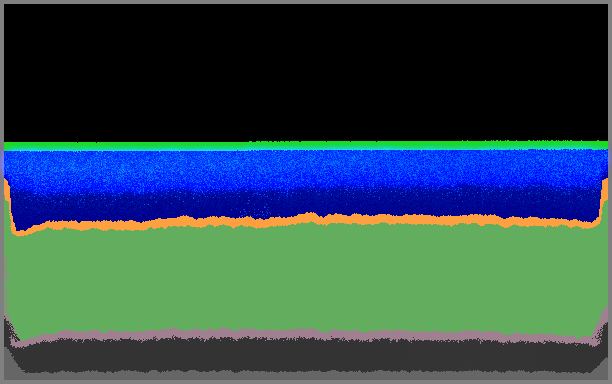Click the wavy orange band
This screenshot has height=384, width=612.
point(306,221)
